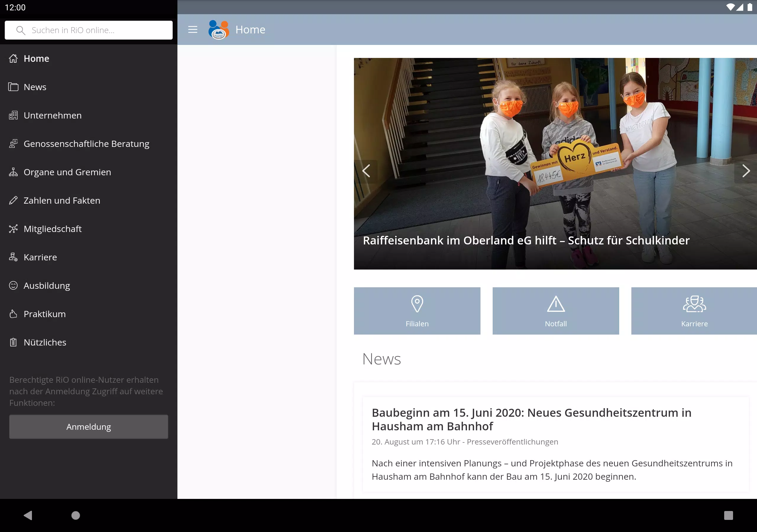
Task: Tap the battery status bar icon
Action: coord(750,7)
